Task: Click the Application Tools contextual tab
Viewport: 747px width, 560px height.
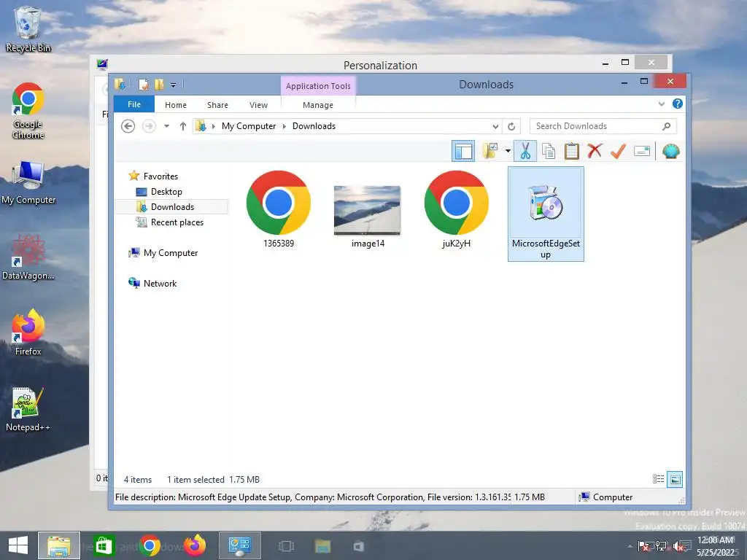Action: [318, 86]
